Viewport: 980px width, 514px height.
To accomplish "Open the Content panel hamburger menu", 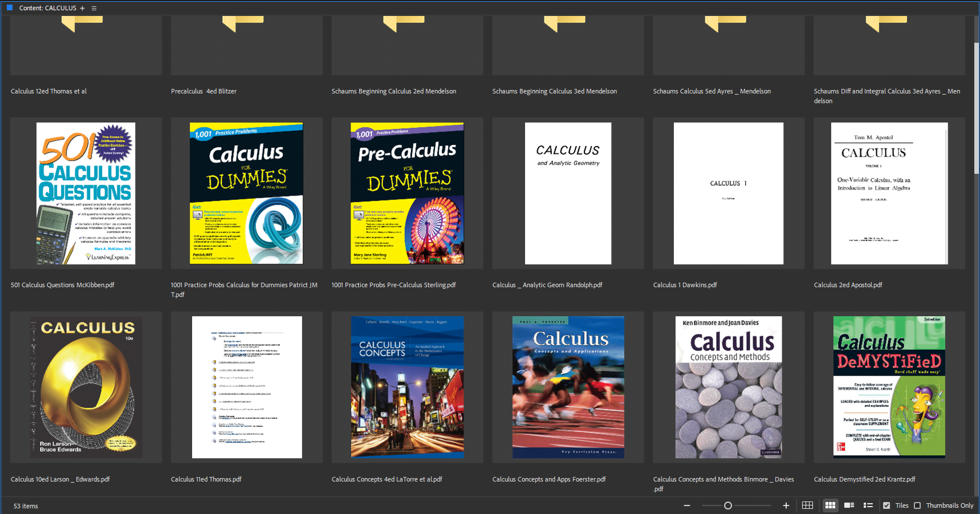I will [x=94, y=8].
